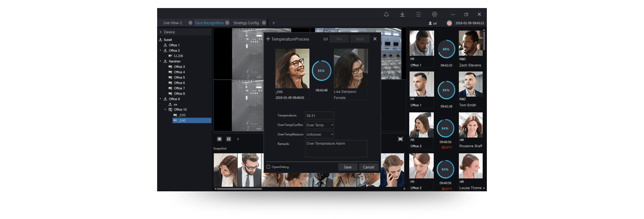The image size is (644, 219).
Task: Click the fullscreen icon below video
Action: click(x=400, y=139)
